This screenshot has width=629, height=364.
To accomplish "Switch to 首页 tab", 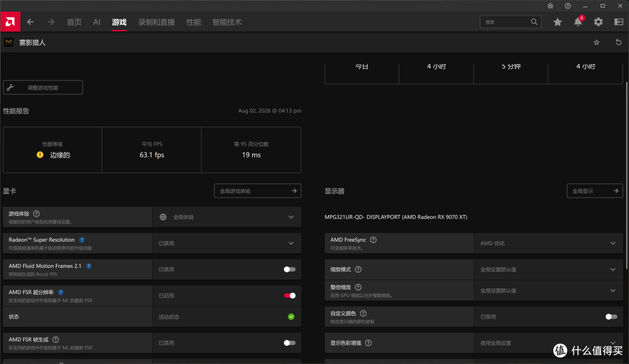I will coord(74,22).
